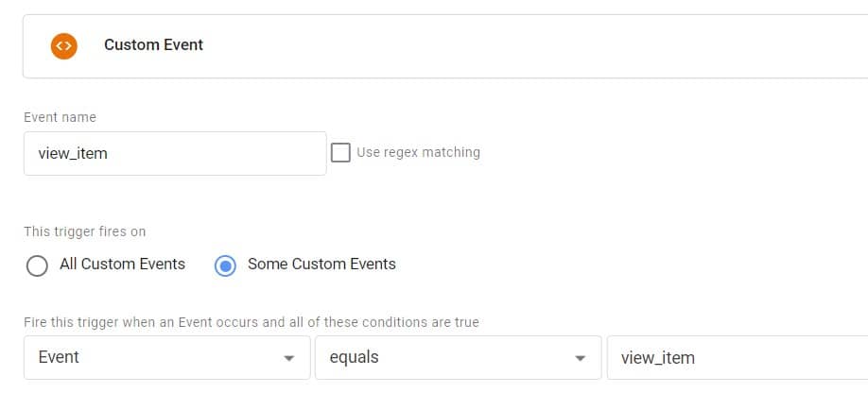Click the condition value field with view_item

point(738,358)
